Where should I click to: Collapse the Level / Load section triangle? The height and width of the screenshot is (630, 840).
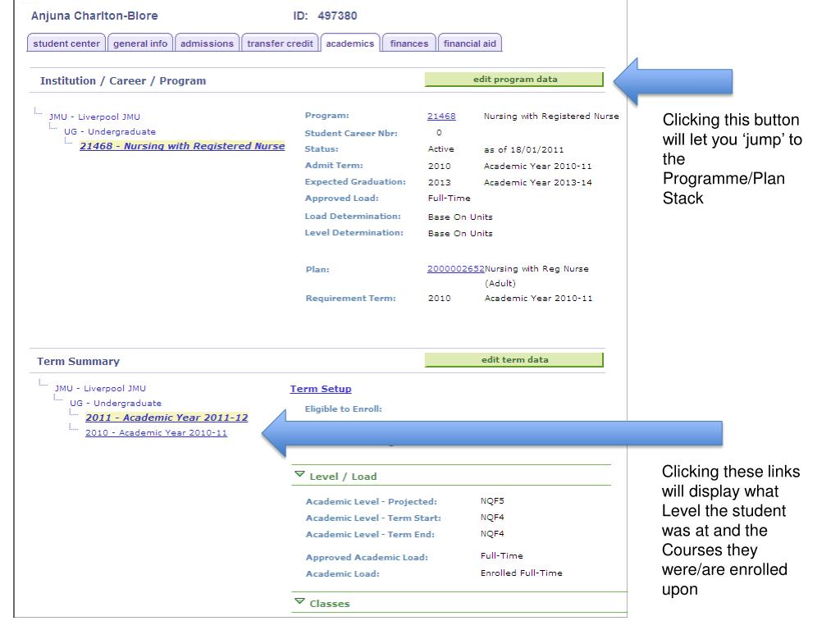click(299, 475)
